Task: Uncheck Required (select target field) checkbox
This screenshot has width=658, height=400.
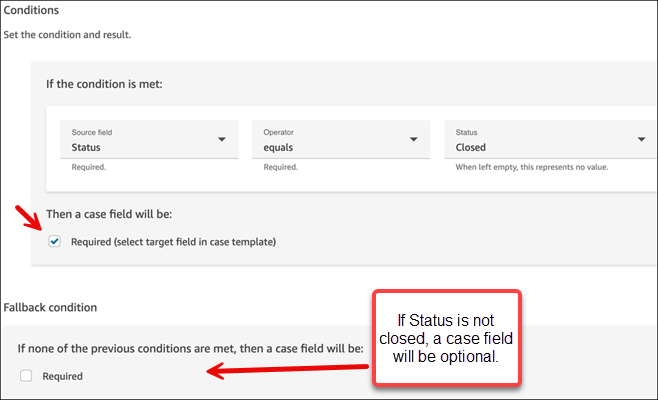Action: click(55, 241)
